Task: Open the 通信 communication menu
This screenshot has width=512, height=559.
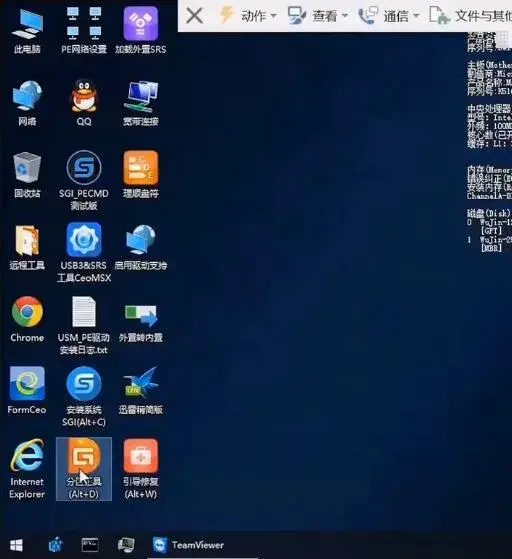Action: click(389, 16)
